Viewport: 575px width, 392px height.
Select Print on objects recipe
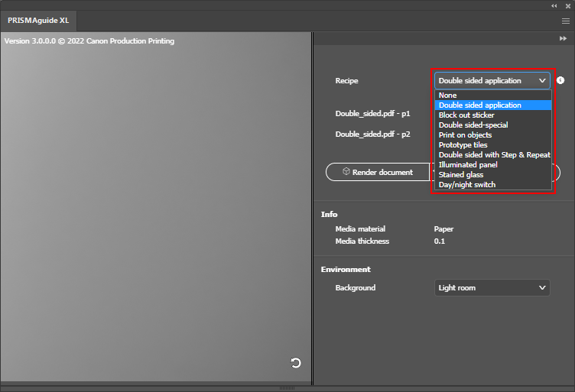click(x=493, y=134)
